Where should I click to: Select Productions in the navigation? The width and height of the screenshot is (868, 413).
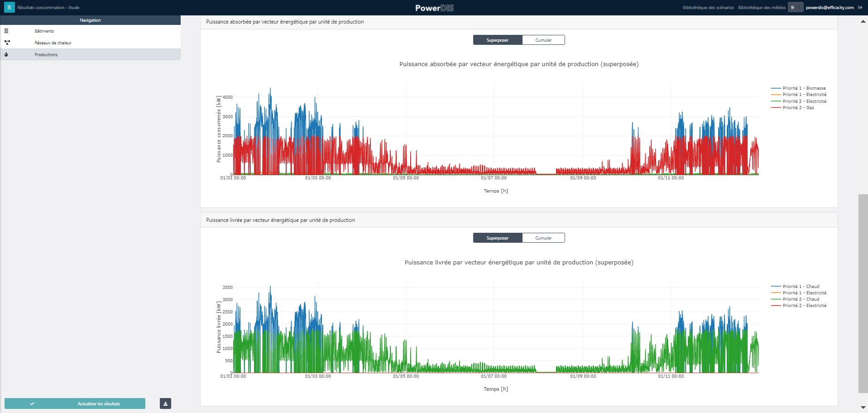pyautogui.click(x=91, y=54)
